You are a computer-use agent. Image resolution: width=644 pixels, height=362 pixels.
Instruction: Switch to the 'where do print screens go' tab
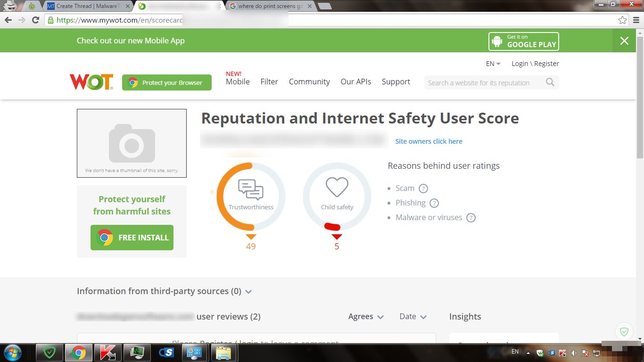(270, 6)
